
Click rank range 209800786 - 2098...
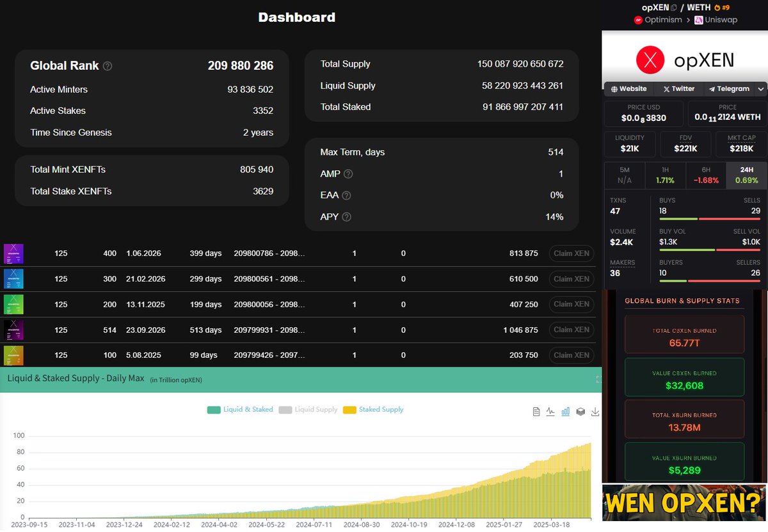269,254
